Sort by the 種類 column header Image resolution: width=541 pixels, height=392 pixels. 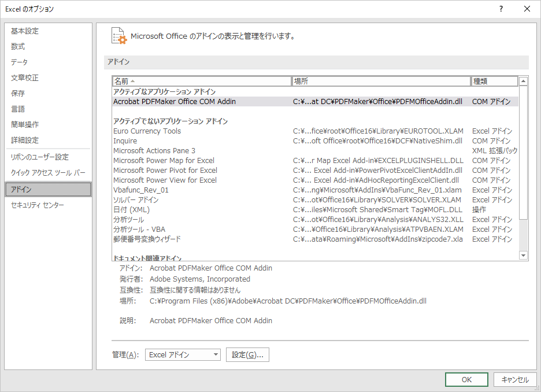click(494, 81)
